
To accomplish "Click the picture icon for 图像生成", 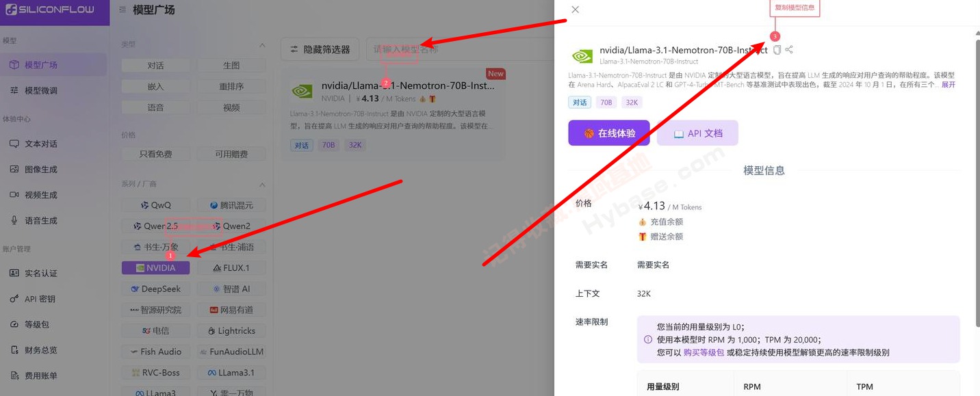I will coord(14,169).
